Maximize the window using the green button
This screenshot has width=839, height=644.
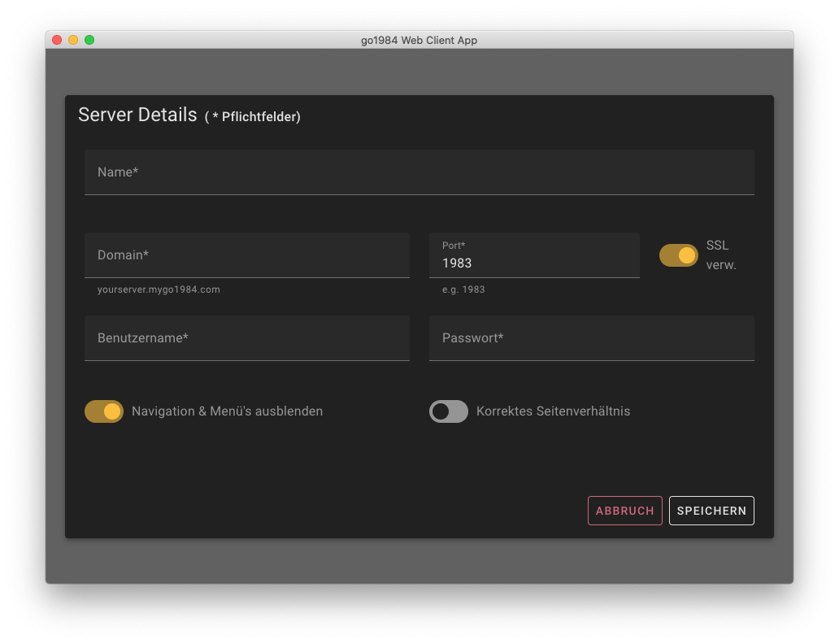(89, 40)
